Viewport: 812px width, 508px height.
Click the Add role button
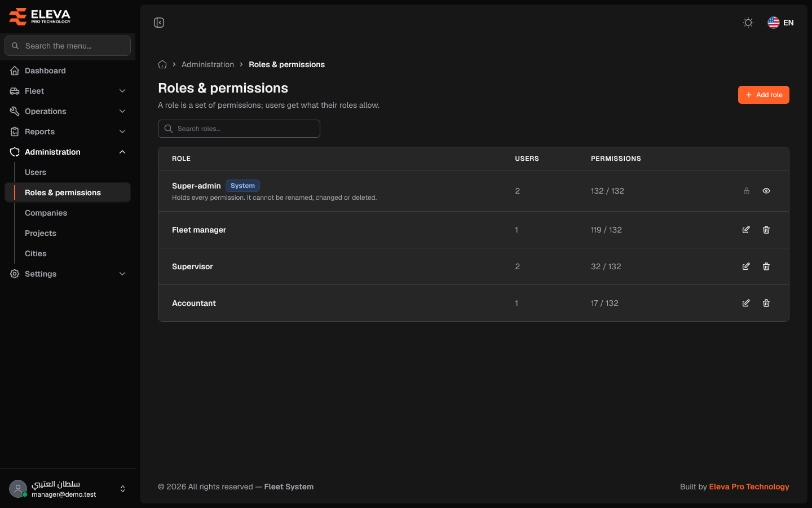tap(764, 95)
